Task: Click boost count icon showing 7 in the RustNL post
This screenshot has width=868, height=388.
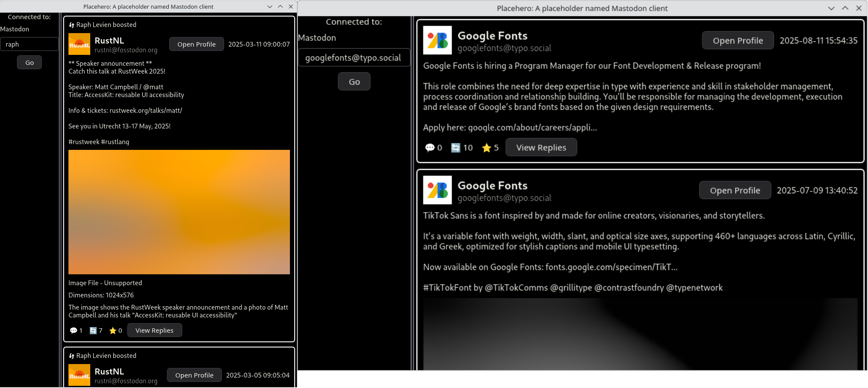Action: tap(93, 331)
